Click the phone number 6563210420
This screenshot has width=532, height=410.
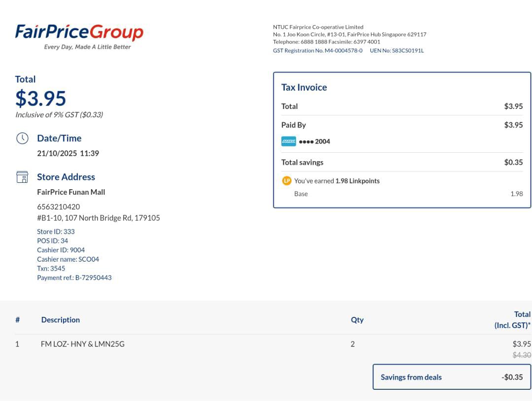(58, 206)
